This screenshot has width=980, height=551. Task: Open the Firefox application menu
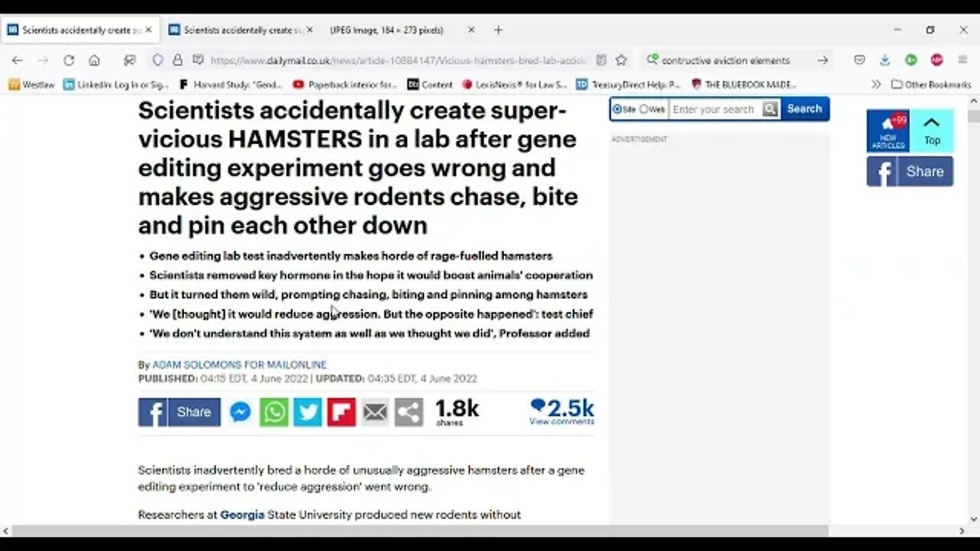(962, 60)
